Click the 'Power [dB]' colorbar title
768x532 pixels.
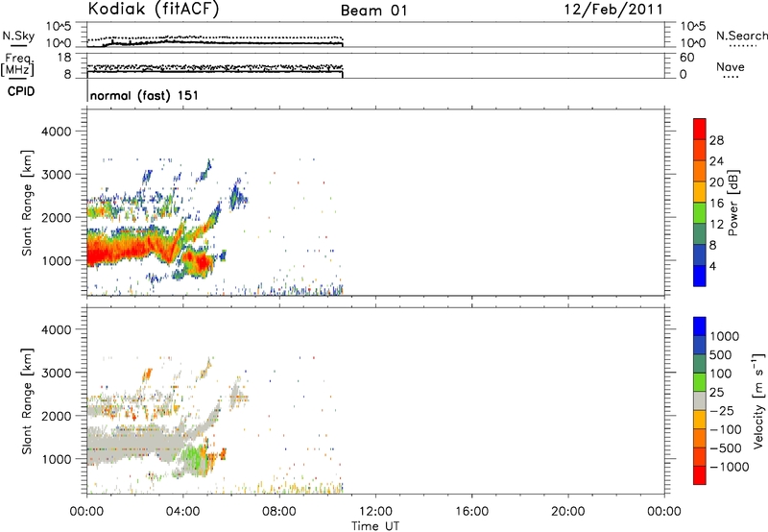point(732,203)
